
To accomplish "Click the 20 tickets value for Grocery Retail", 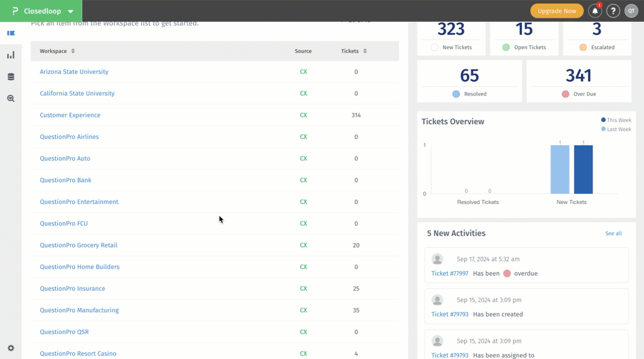I will [x=356, y=245].
